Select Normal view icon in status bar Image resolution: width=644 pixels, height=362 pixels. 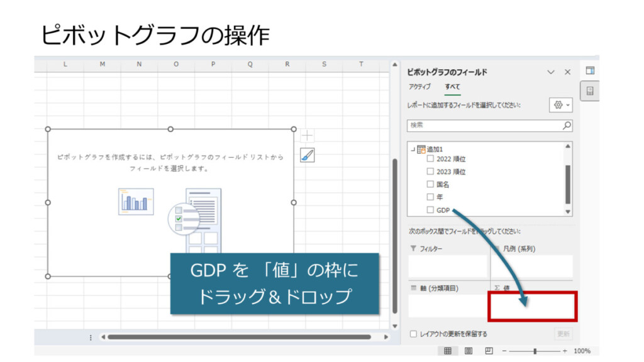pos(447,351)
